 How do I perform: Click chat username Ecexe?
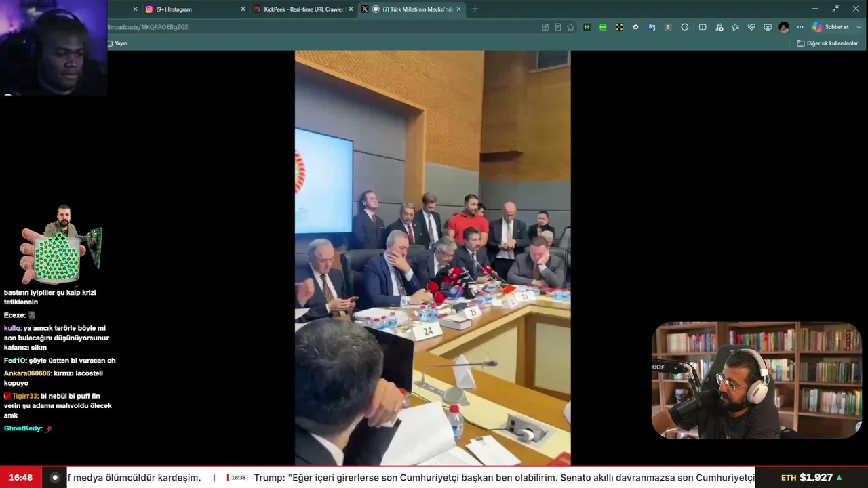[14, 315]
